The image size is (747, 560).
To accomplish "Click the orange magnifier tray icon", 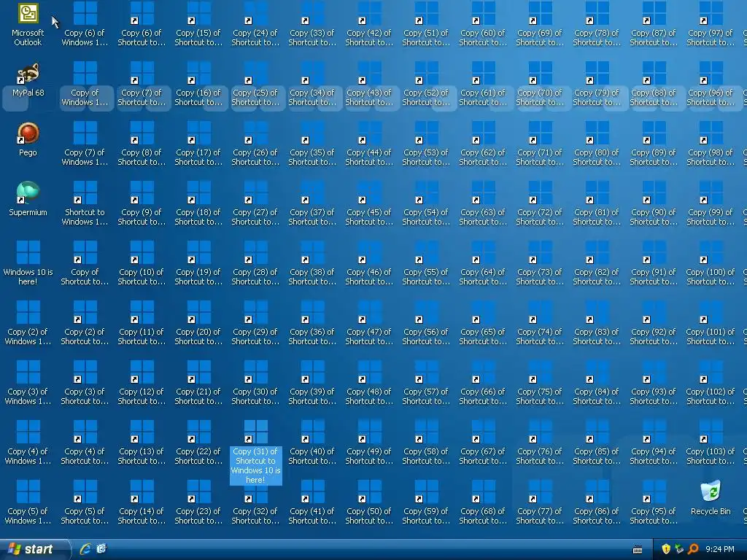I will tap(693, 549).
